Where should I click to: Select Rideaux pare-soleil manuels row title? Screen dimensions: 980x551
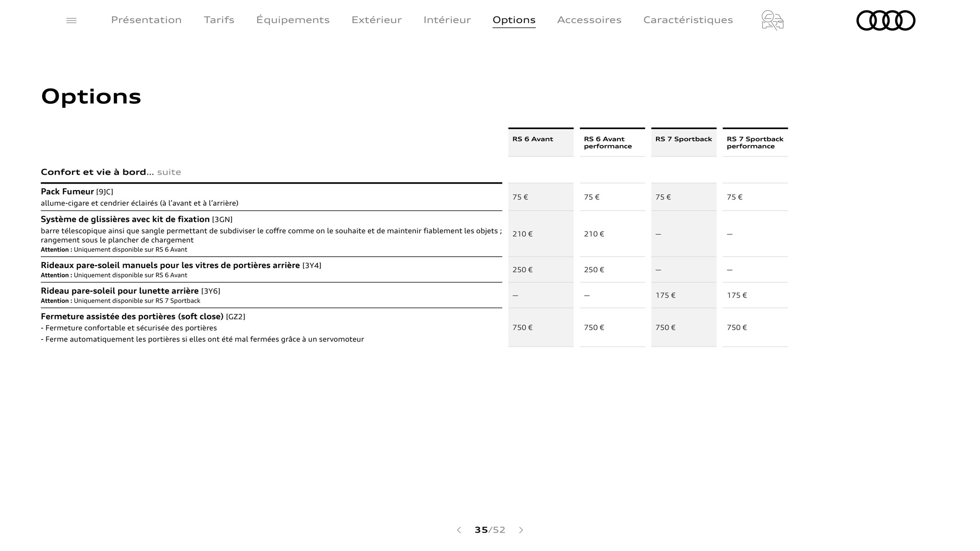click(x=181, y=265)
